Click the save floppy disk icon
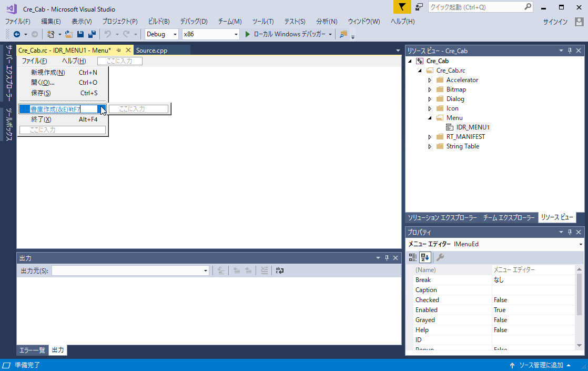 [x=80, y=34]
